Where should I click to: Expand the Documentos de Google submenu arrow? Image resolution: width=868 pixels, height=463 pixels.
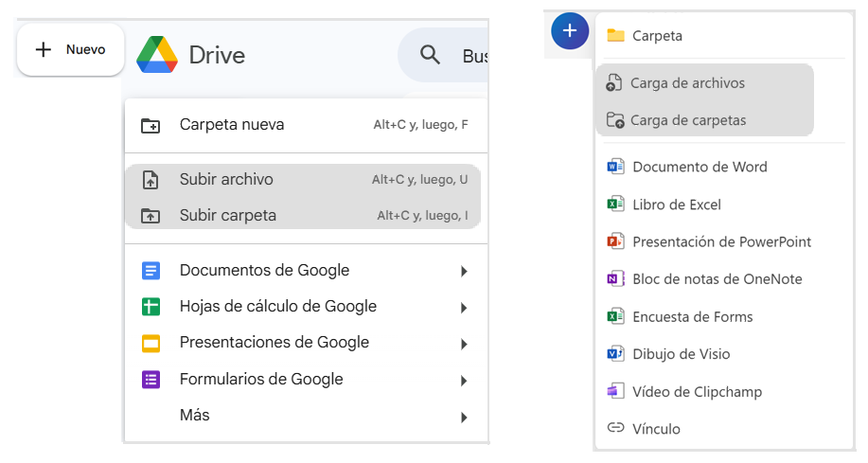[x=464, y=272]
